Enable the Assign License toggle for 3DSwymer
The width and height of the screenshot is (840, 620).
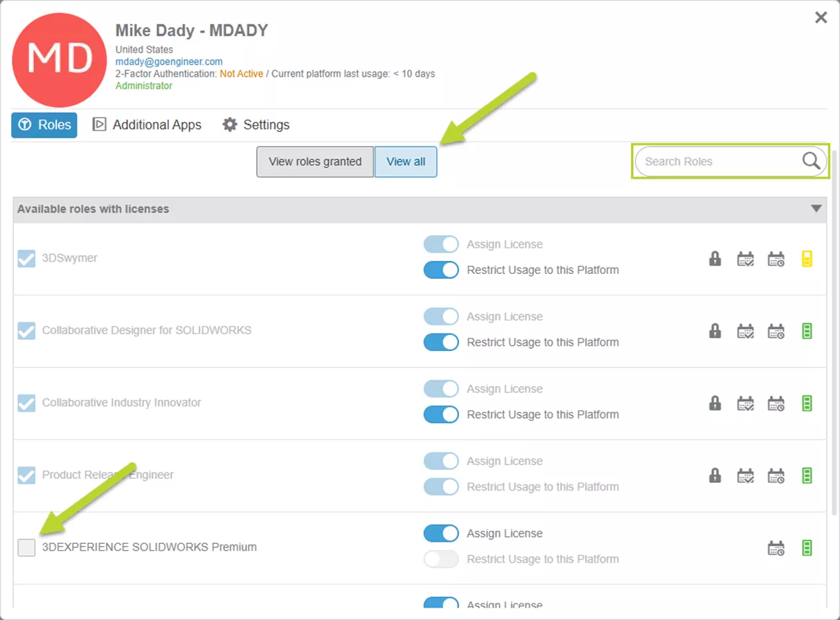[x=441, y=244]
